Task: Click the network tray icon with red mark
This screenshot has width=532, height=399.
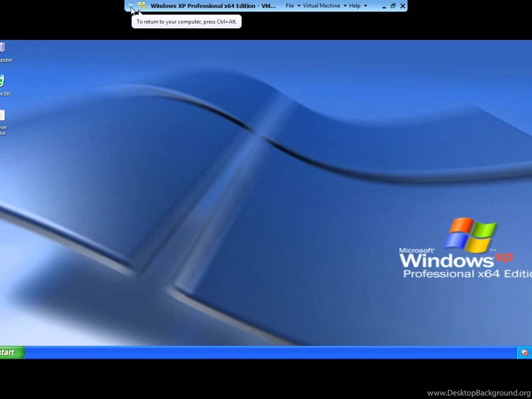Action: point(525,352)
